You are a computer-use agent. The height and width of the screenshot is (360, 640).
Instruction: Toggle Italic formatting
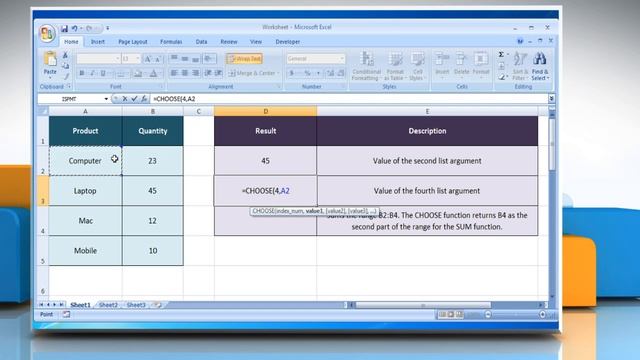(x=92, y=73)
